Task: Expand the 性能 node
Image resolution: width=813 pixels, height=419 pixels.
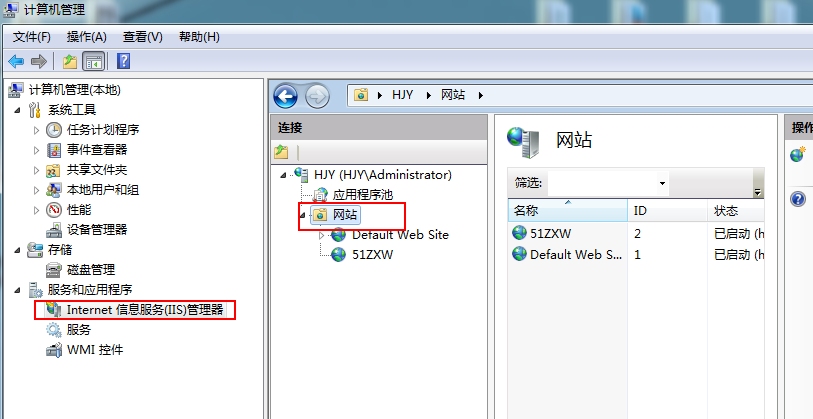Action: point(36,210)
